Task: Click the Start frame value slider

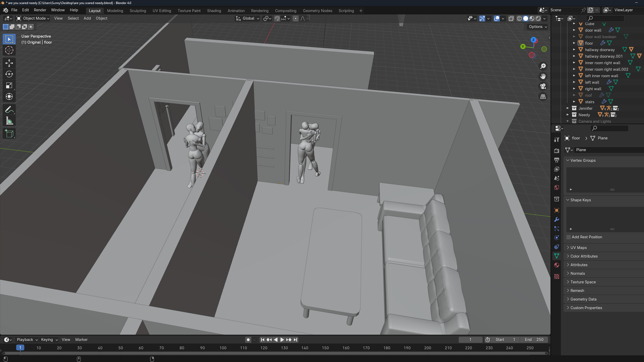Action: pyautogui.click(x=505, y=340)
